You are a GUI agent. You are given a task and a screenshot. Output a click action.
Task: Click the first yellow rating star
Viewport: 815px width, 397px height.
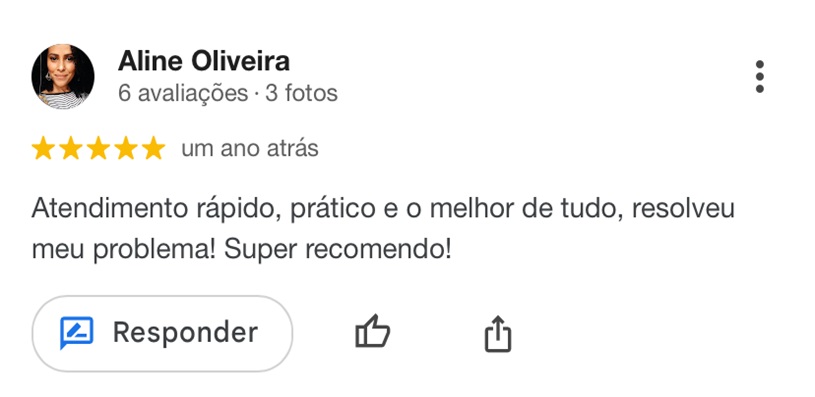coord(43,149)
